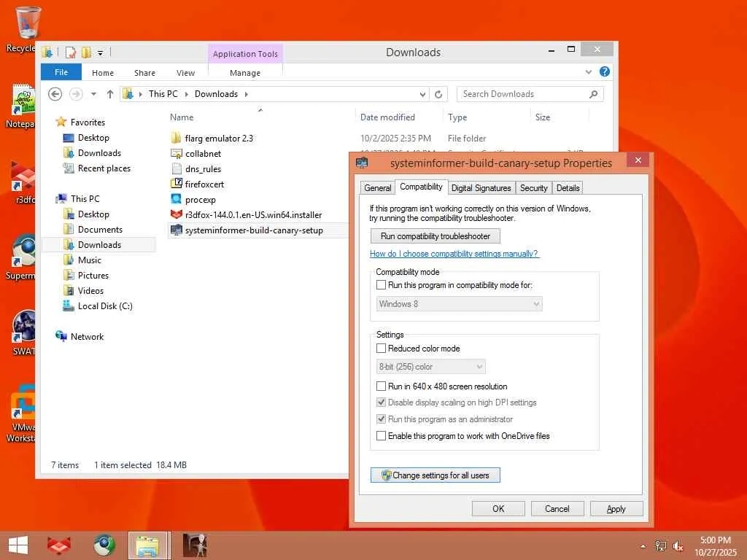747x560 pixels.
Task: Click the New folder quick access icon
Action: click(86, 52)
